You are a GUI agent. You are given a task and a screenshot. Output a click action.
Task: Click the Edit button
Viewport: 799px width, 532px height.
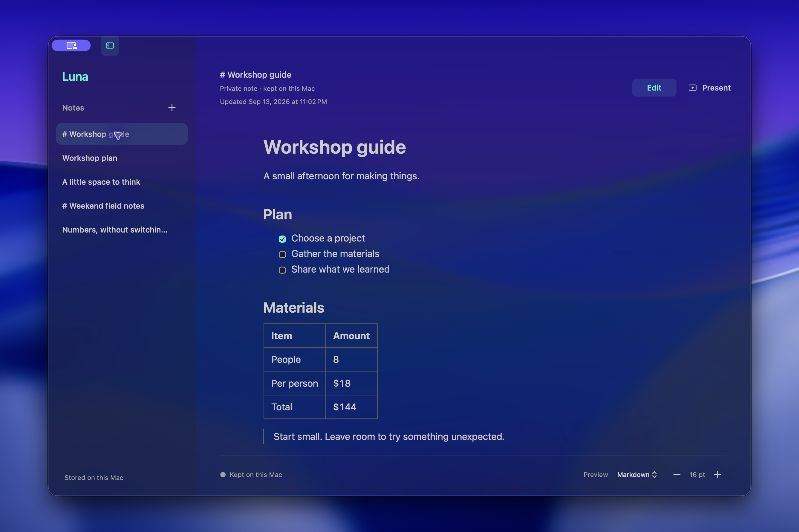point(654,88)
